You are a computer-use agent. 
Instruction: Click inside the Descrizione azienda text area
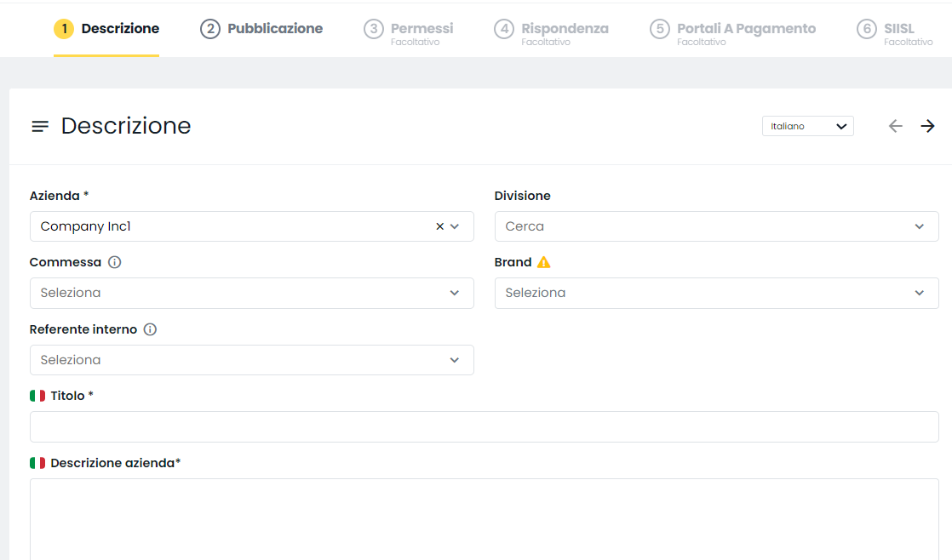coord(484,519)
